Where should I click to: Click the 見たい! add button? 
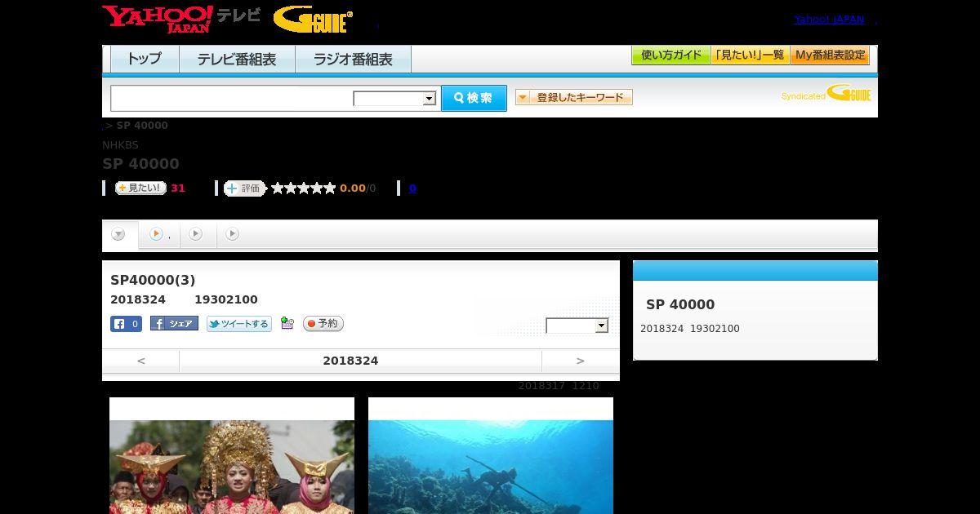point(140,188)
